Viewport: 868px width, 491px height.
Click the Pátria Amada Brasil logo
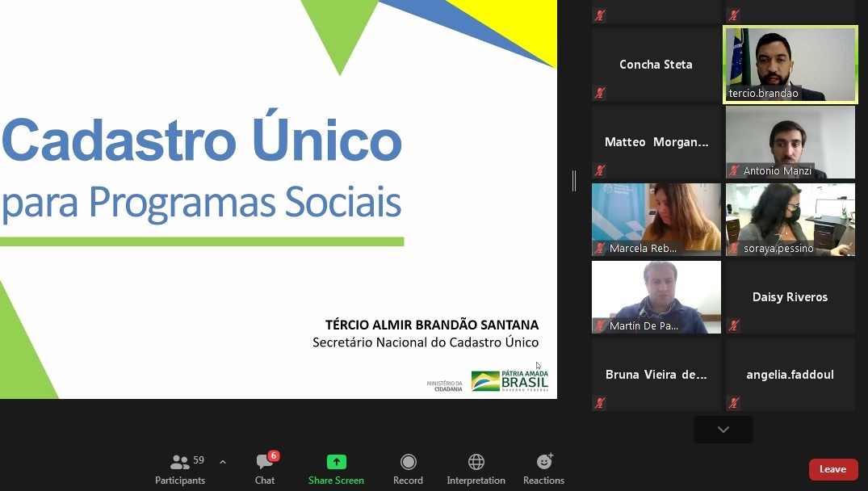pos(509,381)
